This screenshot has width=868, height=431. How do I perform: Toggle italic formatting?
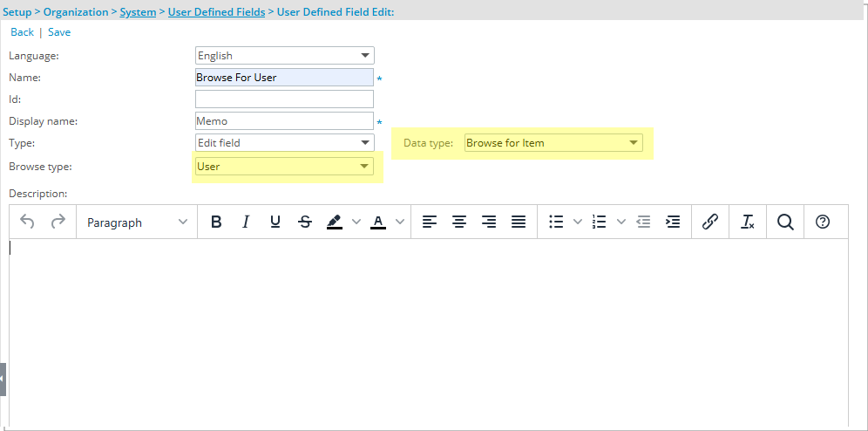coord(246,222)
